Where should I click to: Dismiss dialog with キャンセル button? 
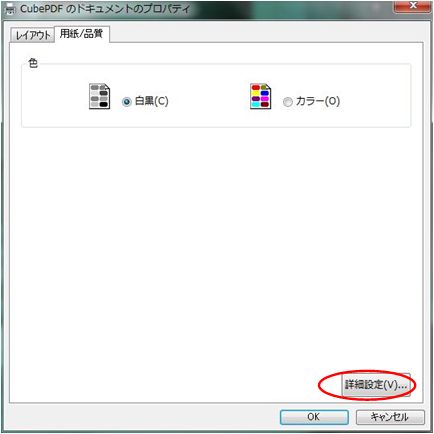(390, 417)
